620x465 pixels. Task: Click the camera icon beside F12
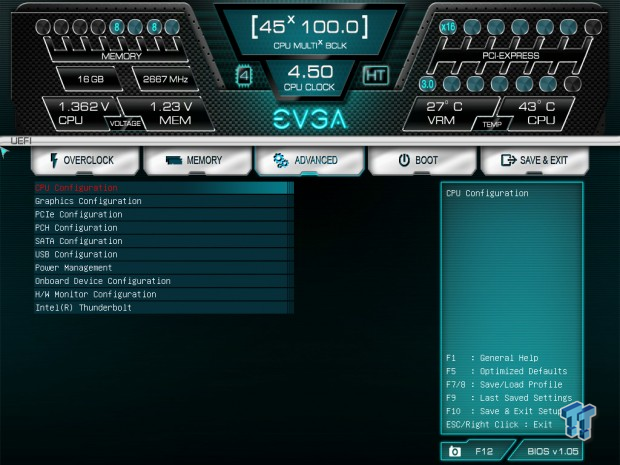click(454, 451)
